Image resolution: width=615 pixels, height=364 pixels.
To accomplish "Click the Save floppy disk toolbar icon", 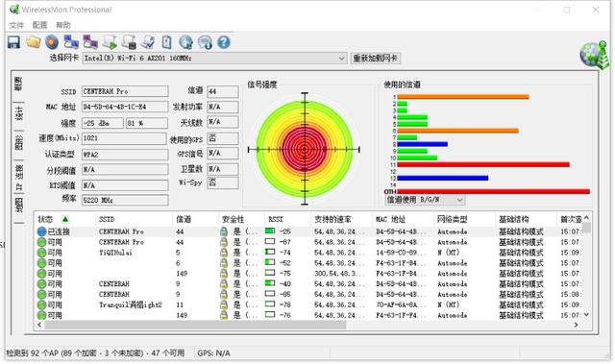I will 14,42.
